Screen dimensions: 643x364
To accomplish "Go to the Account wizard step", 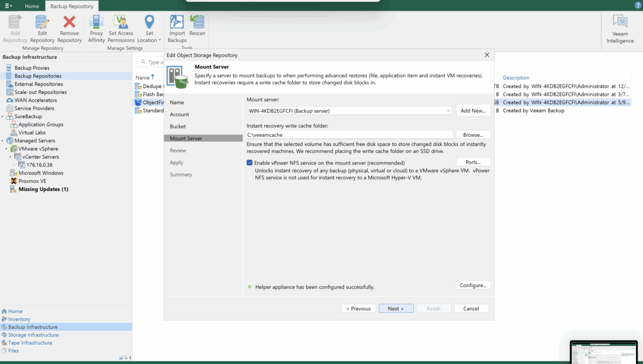I will (179, 115).
